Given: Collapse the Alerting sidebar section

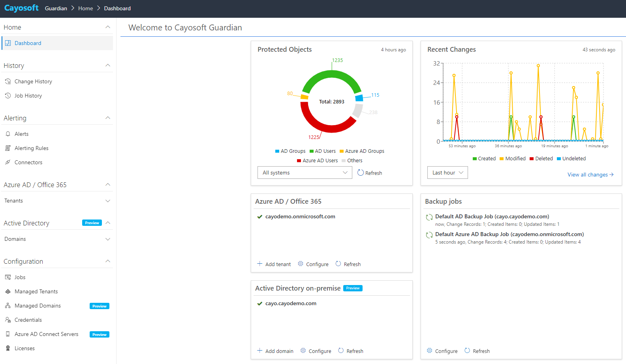Looking at the screenshot, I should (x=108, y=118).
